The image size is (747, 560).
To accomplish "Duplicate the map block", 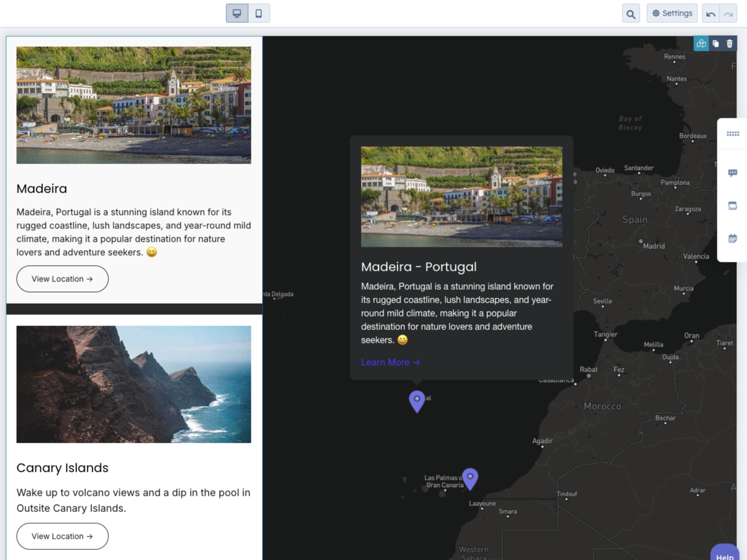I will [715, 43].
